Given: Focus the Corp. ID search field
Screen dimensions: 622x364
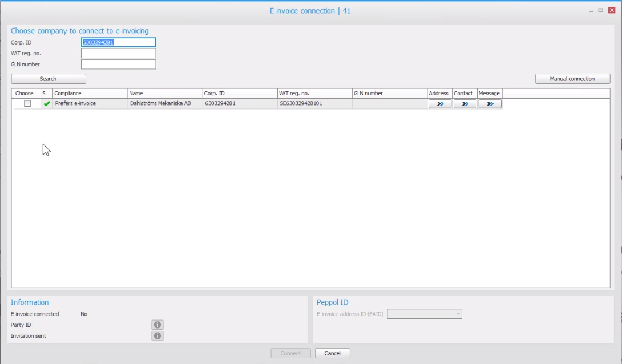Looking at the screenshot, I should click(118, 42).
